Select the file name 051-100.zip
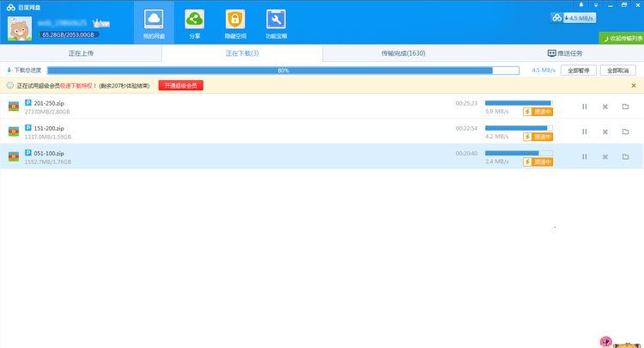The width and height of the screenshot is (644, 348). 49,153
